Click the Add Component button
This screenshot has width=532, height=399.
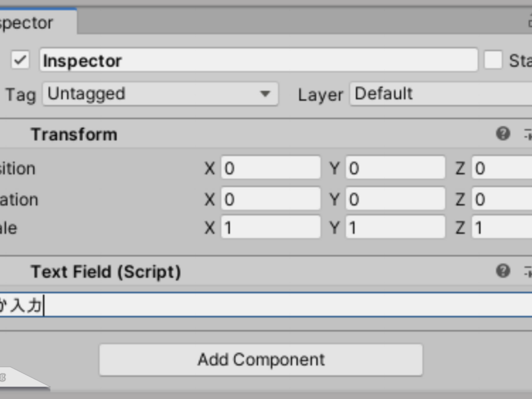261,360
